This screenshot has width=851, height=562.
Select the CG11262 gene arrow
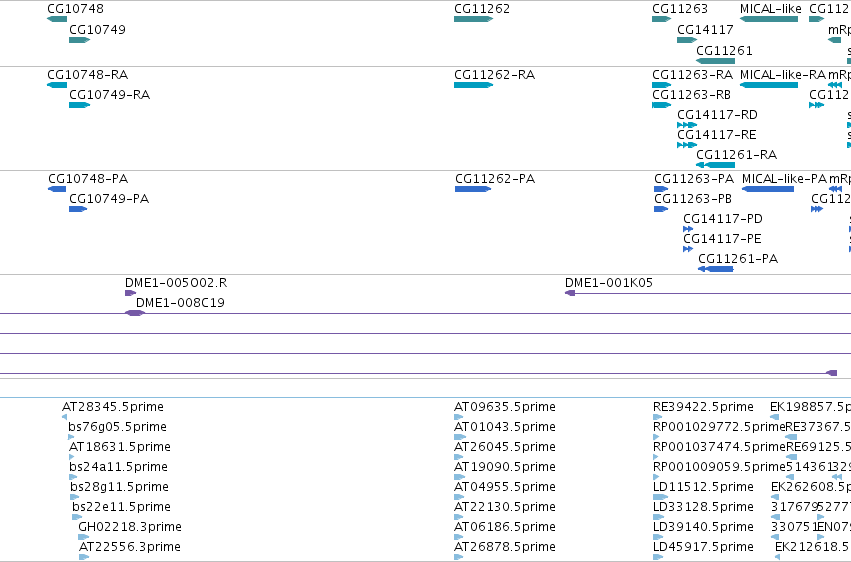point(473,19)
